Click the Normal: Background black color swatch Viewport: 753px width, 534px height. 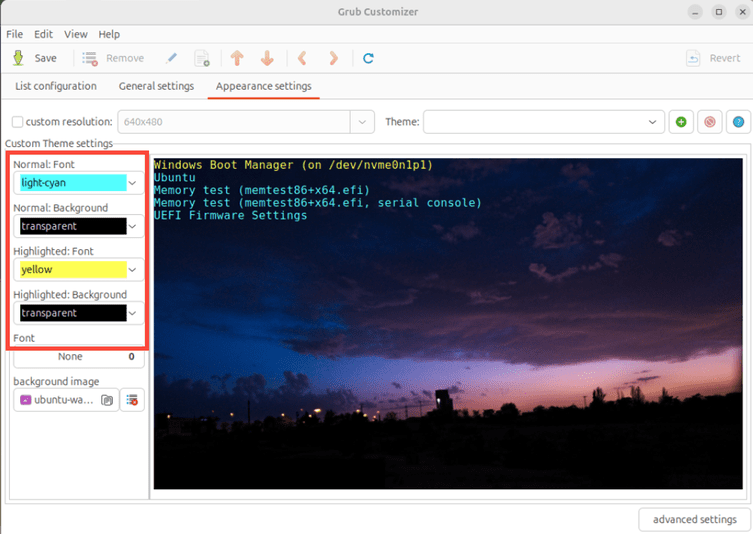tap(74, 227)
